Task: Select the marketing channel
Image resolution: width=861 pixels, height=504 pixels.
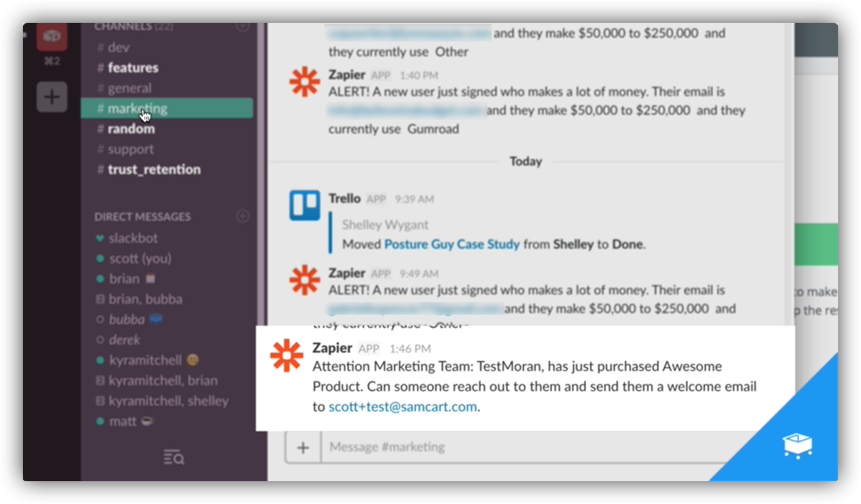Action: point(167,108)
